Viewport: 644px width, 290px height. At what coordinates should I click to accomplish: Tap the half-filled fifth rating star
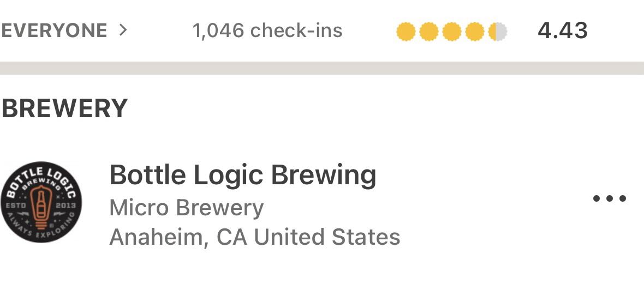497,32
